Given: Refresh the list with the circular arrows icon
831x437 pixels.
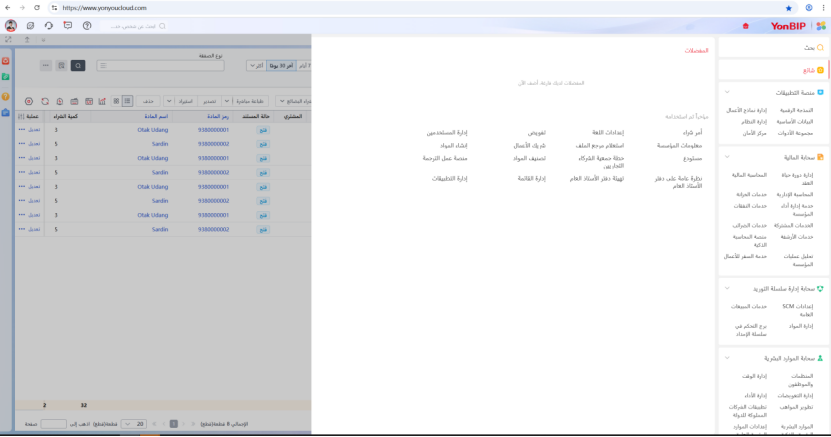Looking at the screenshot, I should coord(45,101).
